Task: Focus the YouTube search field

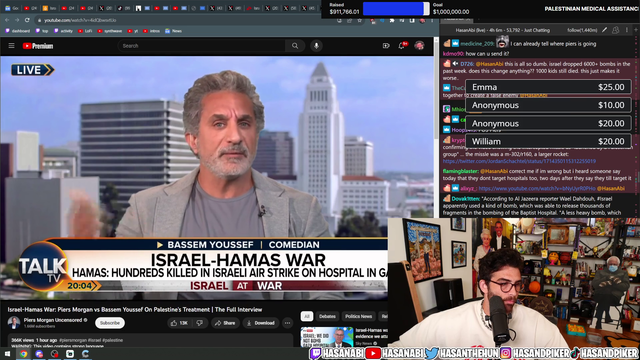Action: pyautogui.click(x=202, y=46)
